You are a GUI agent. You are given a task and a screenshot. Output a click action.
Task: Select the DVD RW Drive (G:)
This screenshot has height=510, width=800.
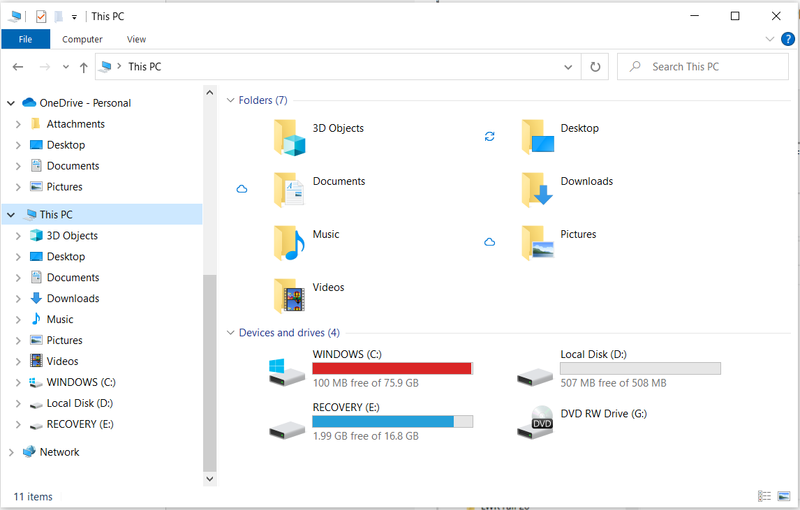coord(535,423)
